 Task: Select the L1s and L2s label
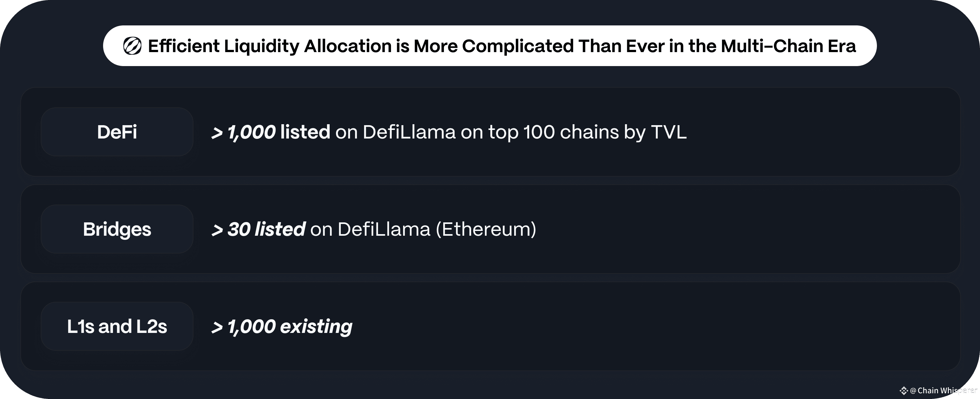coord(117,327)
